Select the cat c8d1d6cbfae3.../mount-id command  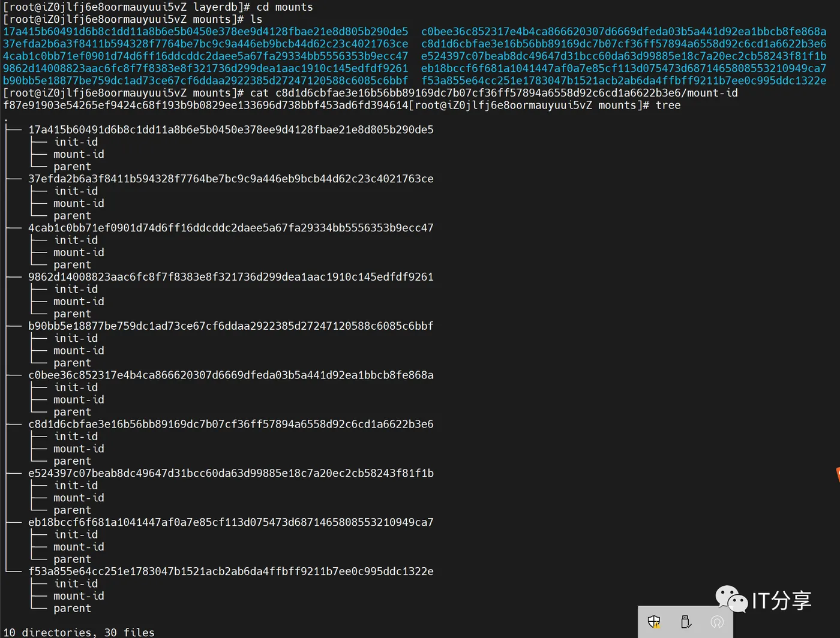(x=494, y=93)
